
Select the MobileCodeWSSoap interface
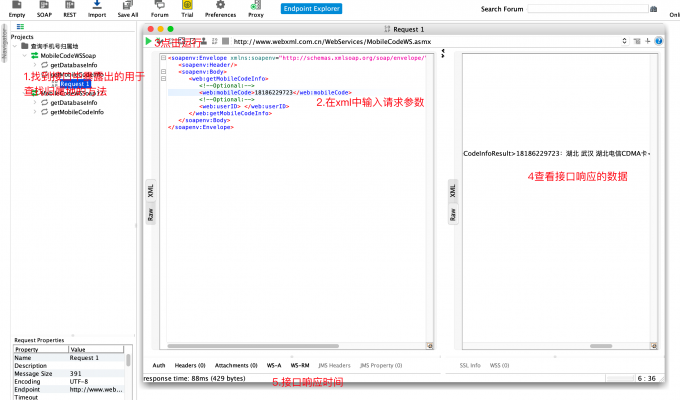63,56
